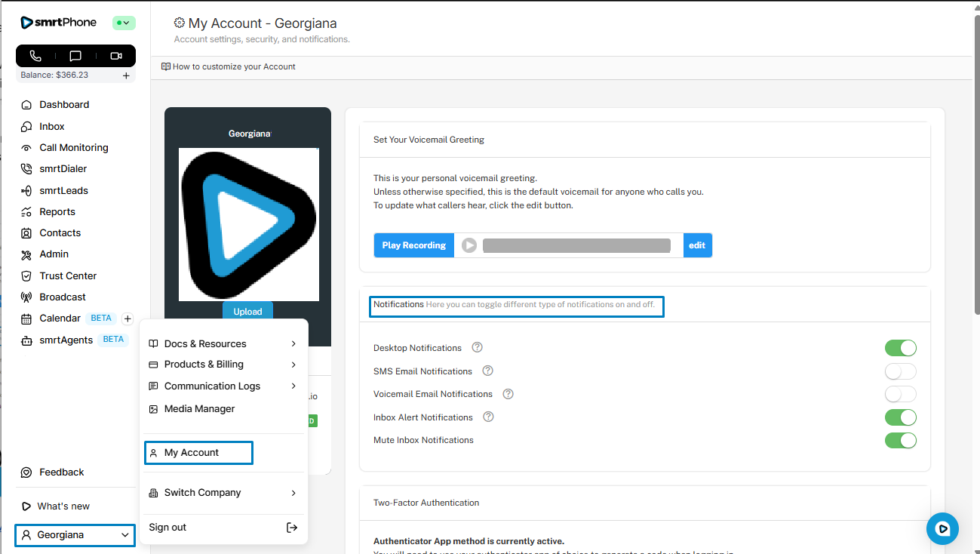
Task: Click the Sign out arrow icon
Action: point(292,528)
